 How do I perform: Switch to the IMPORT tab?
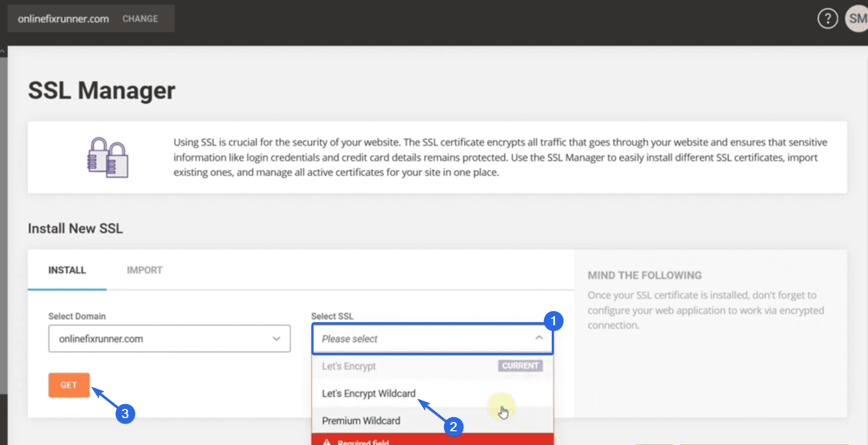point(145,270)
